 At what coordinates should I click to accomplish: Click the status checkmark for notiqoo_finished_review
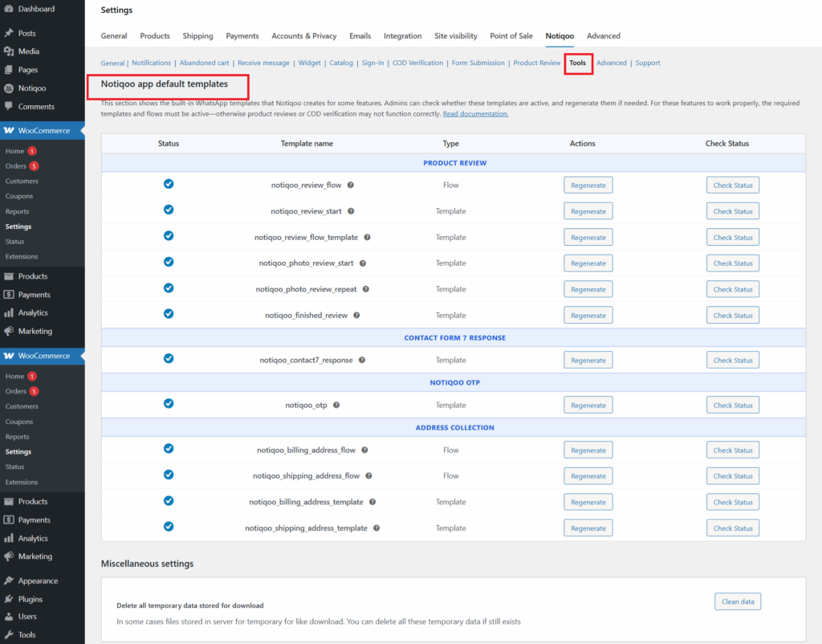[169, 315]
